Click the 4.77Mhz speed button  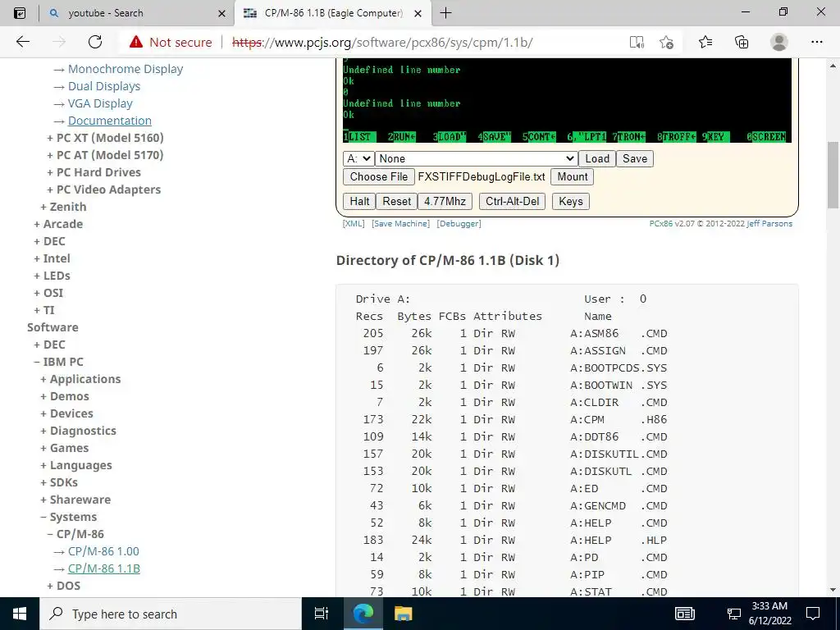(445, 202)
